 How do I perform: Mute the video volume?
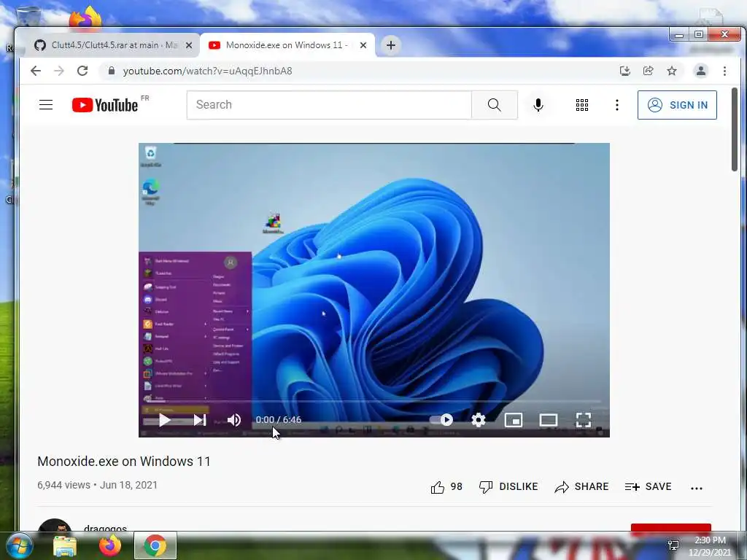[234, 420]
